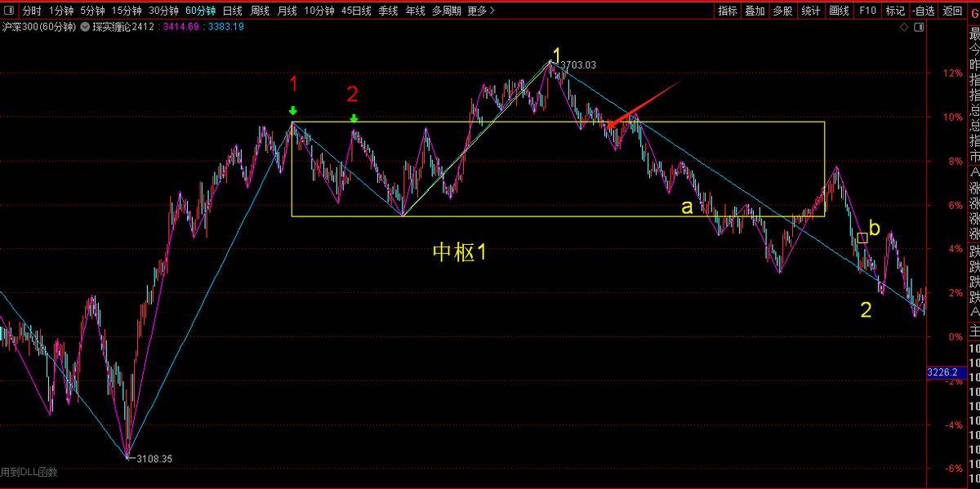Click the diamond icon at chart top-right
The height and width of the screenshot is (489, 980).
(904, 27)
